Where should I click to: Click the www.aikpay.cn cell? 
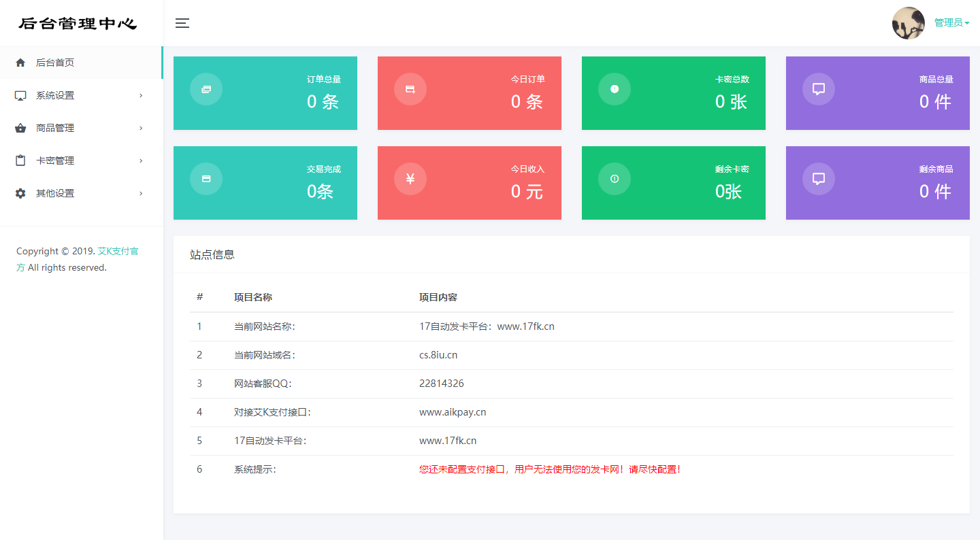click(x=453, y=412)
